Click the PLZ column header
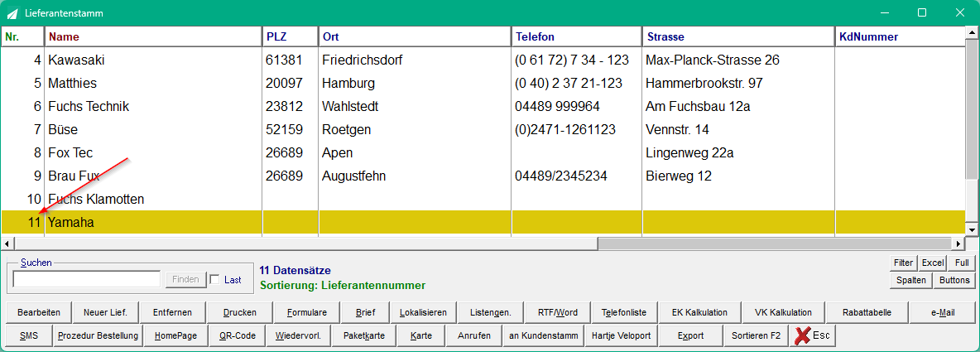Viewport: 980px width, 352px height. point(290,37)
